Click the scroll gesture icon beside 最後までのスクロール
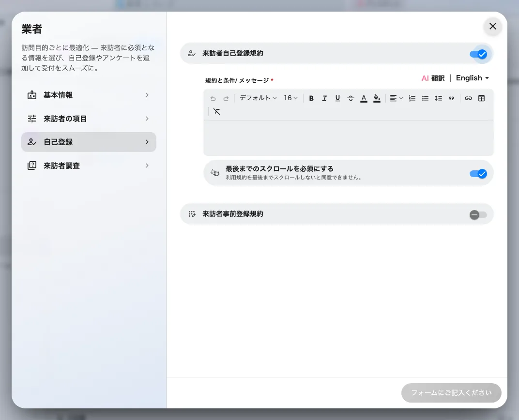 point(215,173)
